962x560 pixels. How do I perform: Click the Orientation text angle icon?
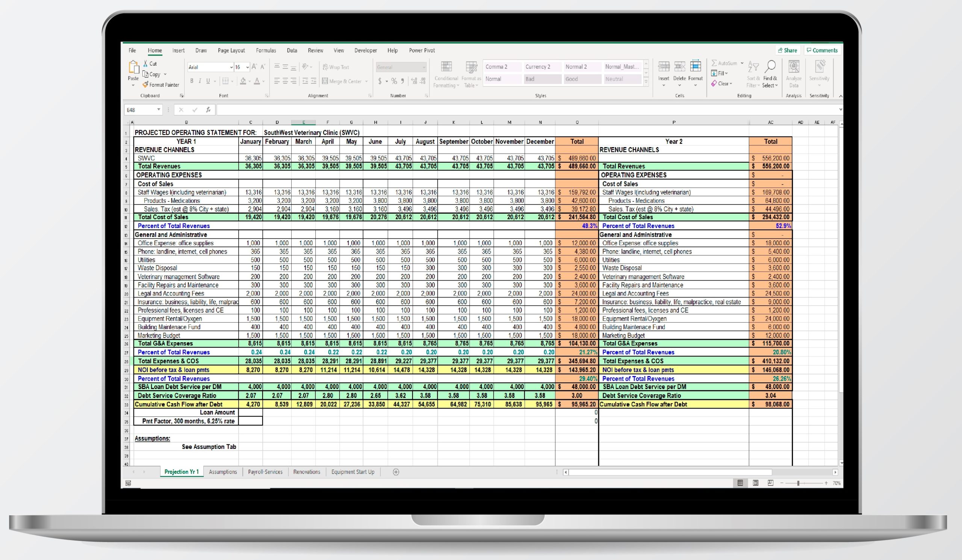pyautogui.click(x=305, y=67)
